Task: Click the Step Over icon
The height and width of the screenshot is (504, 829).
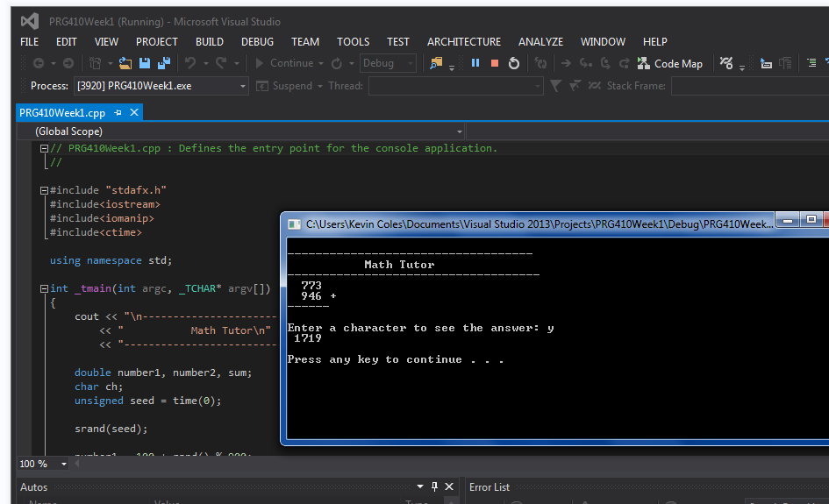Action: click(x=605, y=63)
